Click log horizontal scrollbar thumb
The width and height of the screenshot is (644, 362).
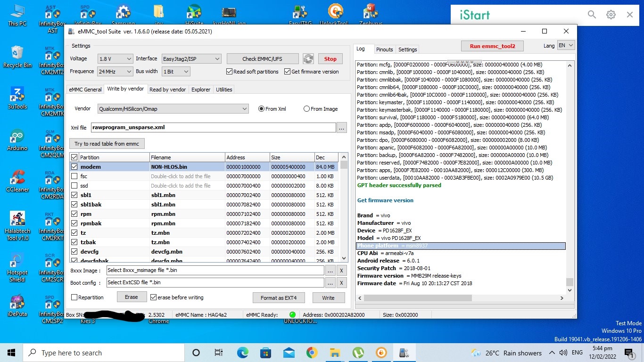tap(418, 298)
